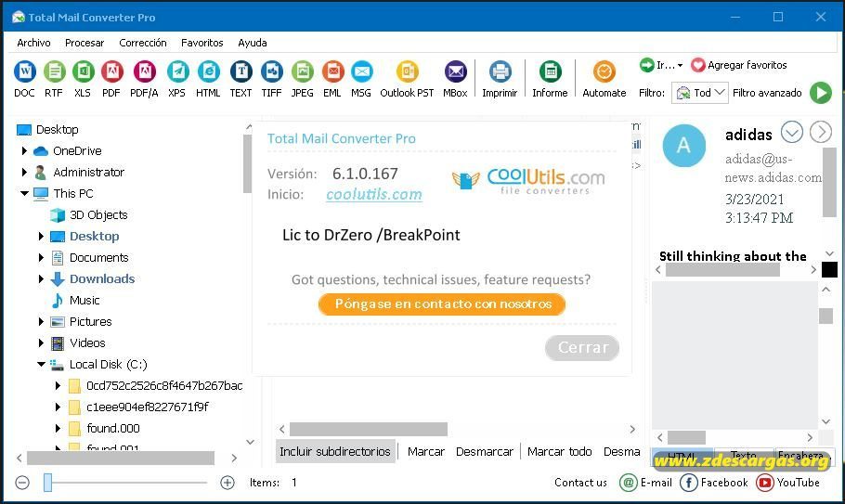This screenshot has height=504, width=845.
Task: Add to favorites with Agregar favoritos
Action: tap(739, 65)
